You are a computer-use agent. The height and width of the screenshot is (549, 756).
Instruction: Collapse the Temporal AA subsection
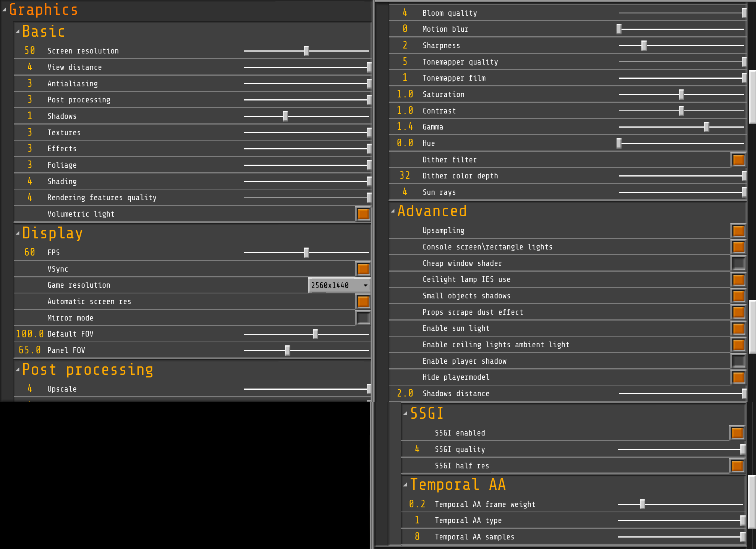405,485
